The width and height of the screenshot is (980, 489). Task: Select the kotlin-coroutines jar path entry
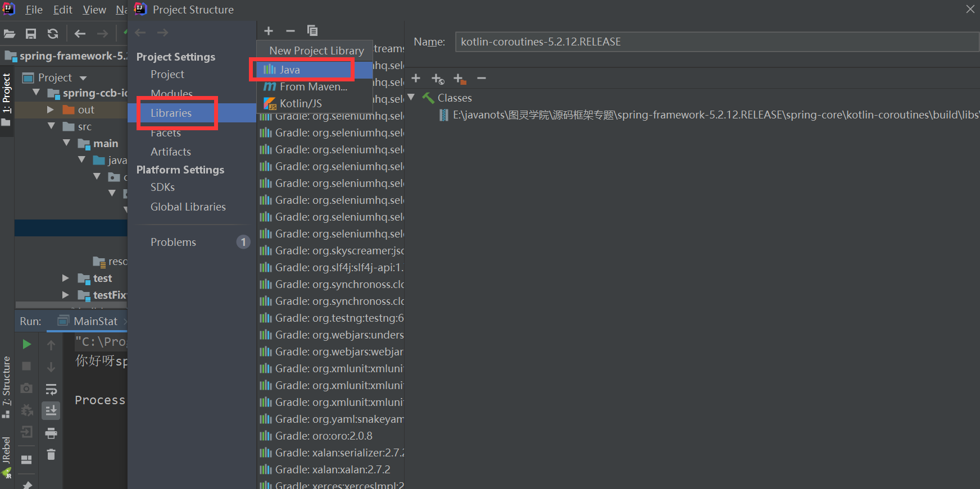coord(708,115)
